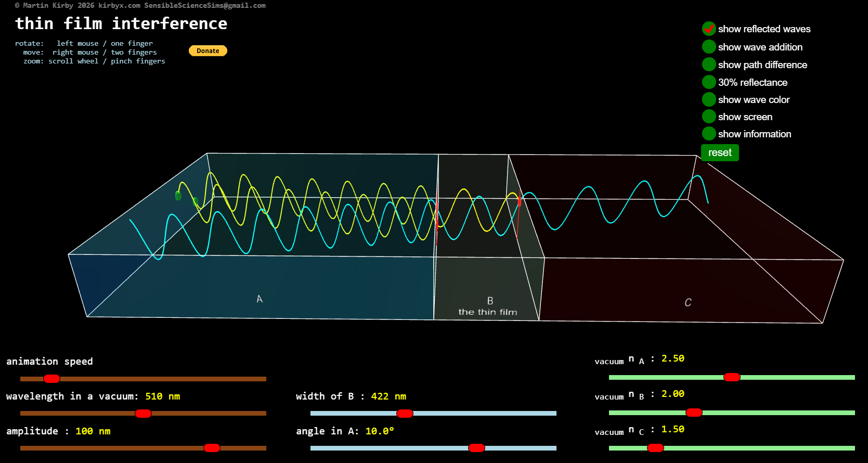
Task: Click the yellow Donate button
Action: tap(208, 51)
